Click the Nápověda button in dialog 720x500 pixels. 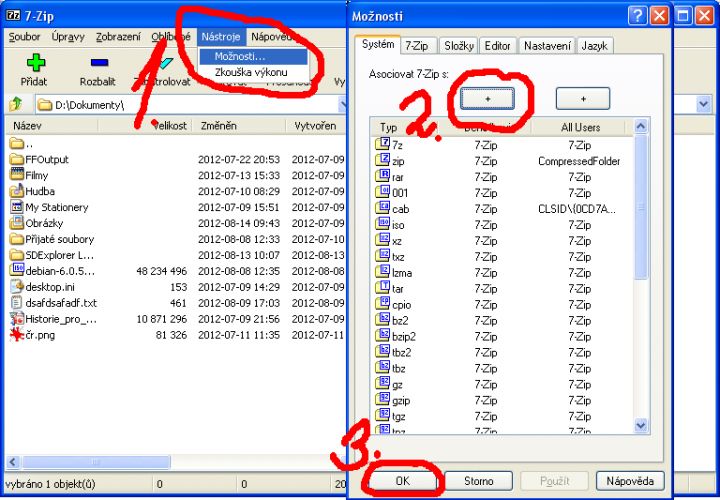pyautogui.click(x=630, y=481)
